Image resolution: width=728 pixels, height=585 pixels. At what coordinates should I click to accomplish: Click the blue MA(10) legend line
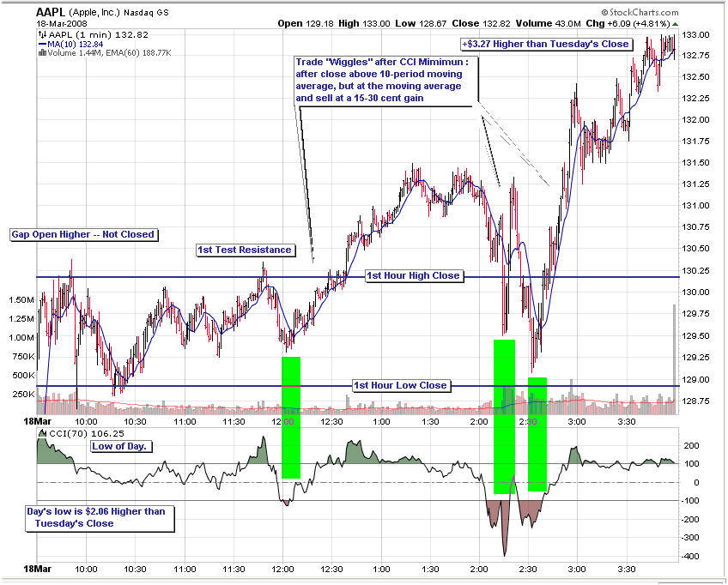(x=42, y=44)
